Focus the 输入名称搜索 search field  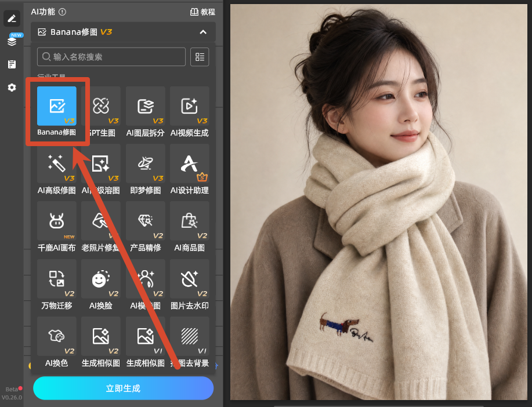(x=111, y=57)
